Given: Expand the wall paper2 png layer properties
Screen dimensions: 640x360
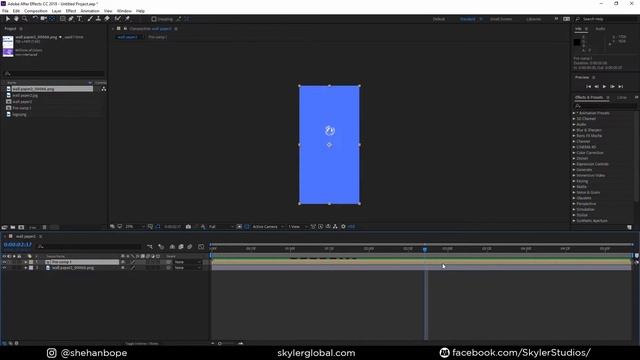Looking at the screenshot, I should click(25, 268).
